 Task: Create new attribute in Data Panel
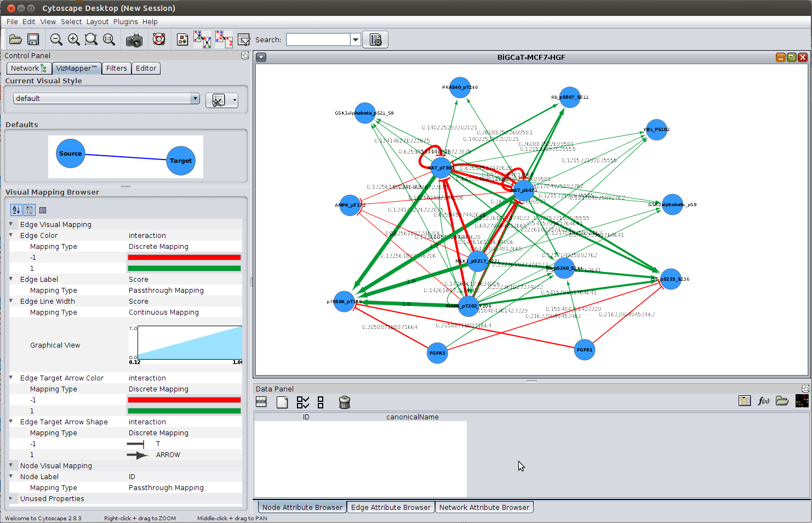pyautogui.click(x=282, y=402)
